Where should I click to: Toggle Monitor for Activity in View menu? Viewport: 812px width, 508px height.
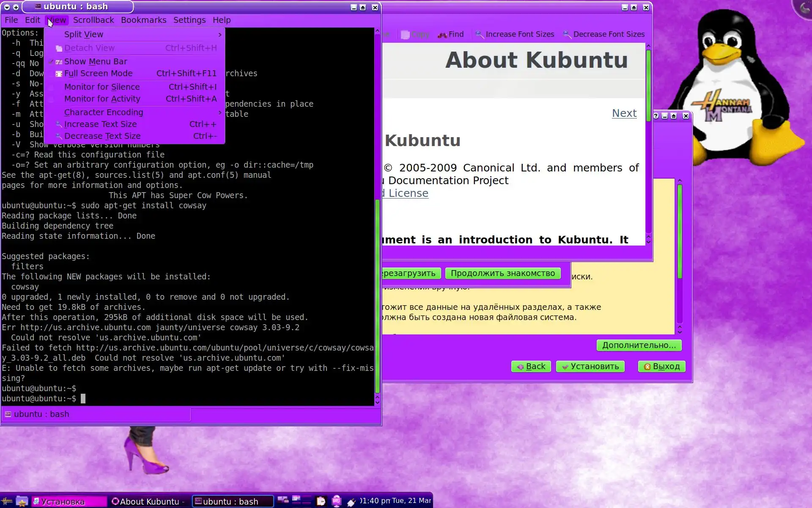coord(102,99)
